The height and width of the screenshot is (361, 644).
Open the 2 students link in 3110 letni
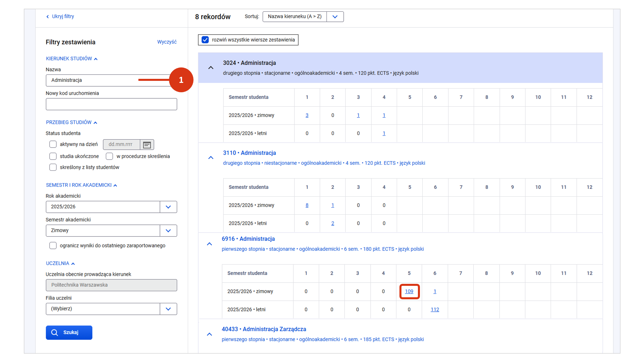tap(333, 223)
